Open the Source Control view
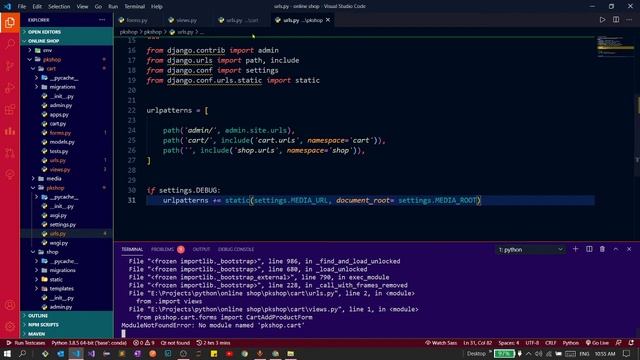Screen dimensions: 640x360 [x=10, y=66]
